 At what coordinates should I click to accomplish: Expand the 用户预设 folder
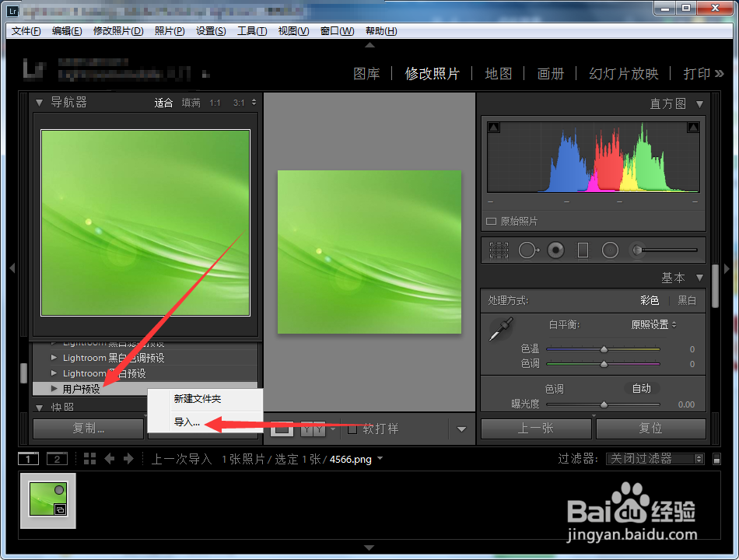[x=54, y=389]
